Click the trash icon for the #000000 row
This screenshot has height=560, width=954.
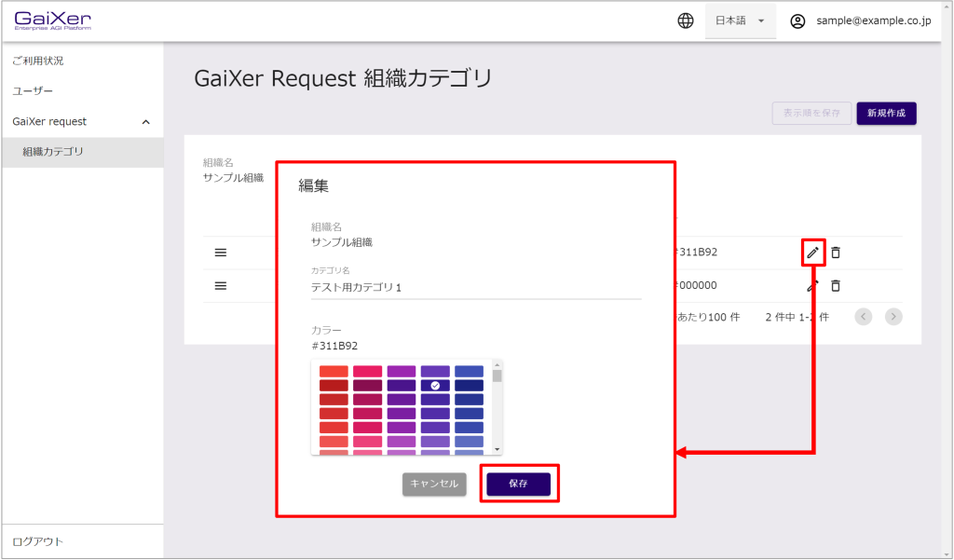(x=836, y=286)
